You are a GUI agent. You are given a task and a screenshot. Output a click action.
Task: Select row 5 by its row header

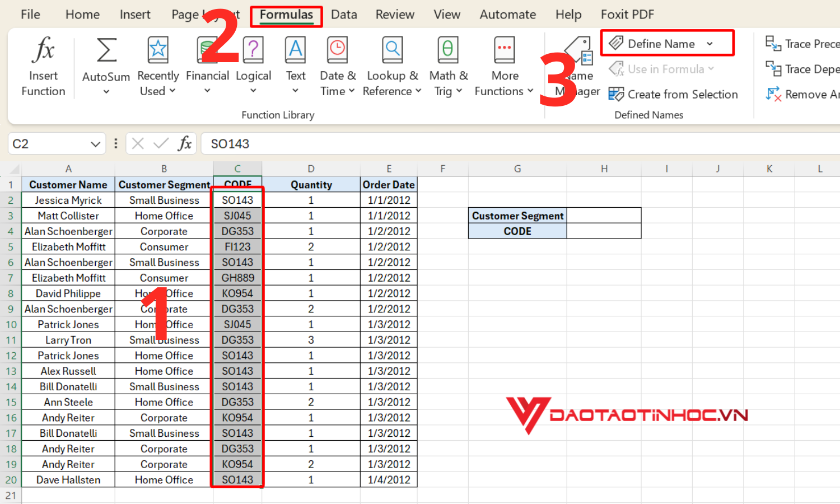point(11,247)
